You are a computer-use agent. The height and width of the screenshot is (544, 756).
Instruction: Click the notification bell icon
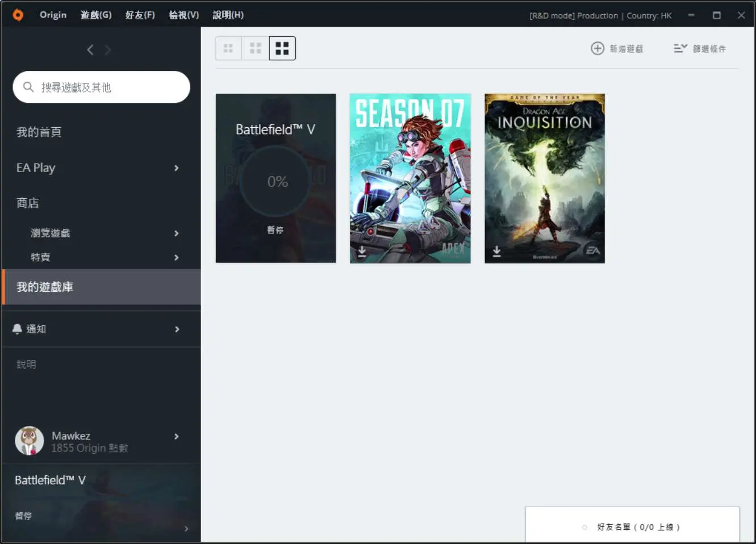(17, 329)
